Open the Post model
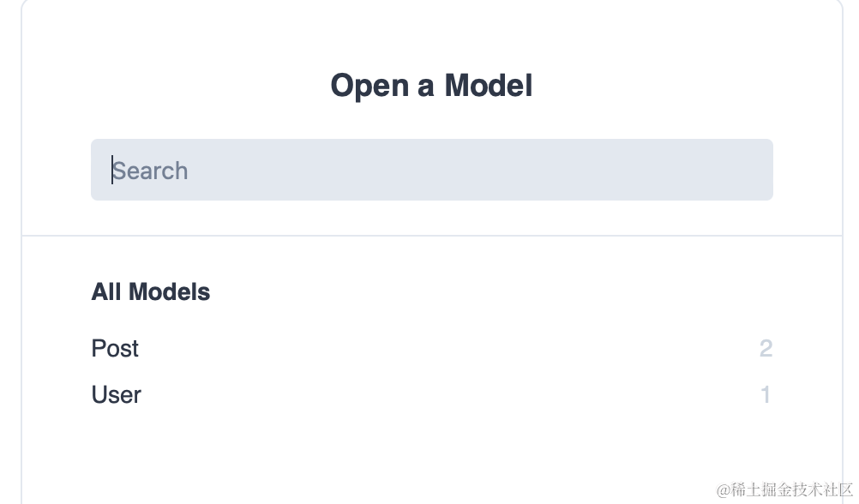The height and width of the screenshot is (504, 859). [115, 348]
